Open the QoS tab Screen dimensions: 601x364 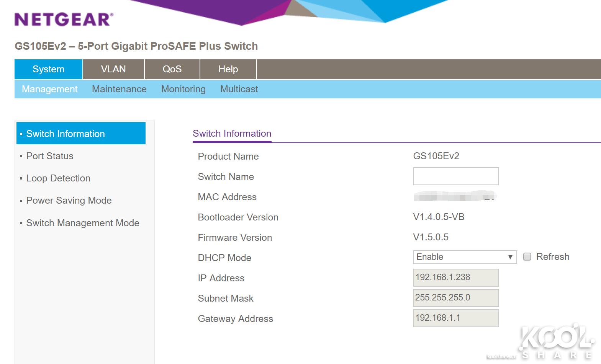tap(172, 69)
